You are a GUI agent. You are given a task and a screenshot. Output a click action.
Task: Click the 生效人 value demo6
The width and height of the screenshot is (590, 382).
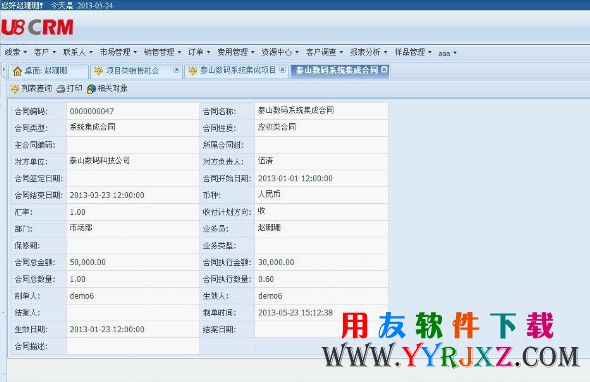coord(270,296)
